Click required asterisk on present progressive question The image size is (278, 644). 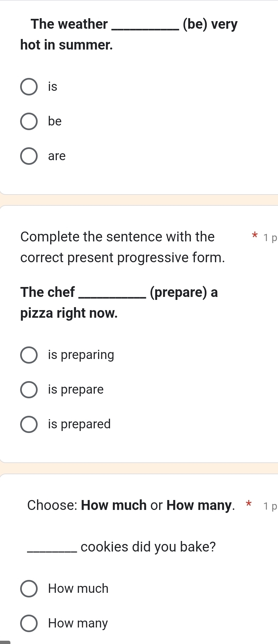click(x=254, y=236)
